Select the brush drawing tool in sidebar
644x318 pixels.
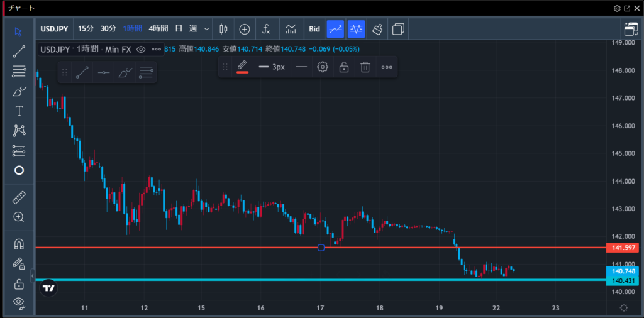(x=19, y=91)
